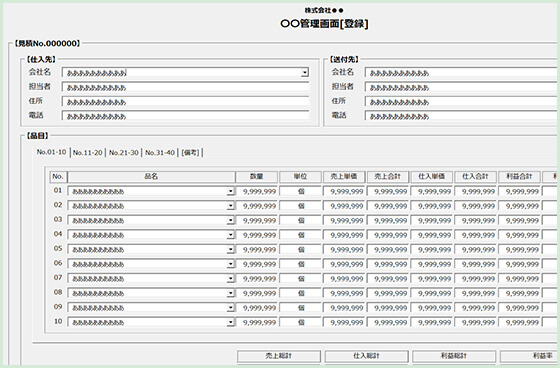Click the 仕入単価 column header
The height and width of the screenshot is (368, 560).
(x=432, y=176)
